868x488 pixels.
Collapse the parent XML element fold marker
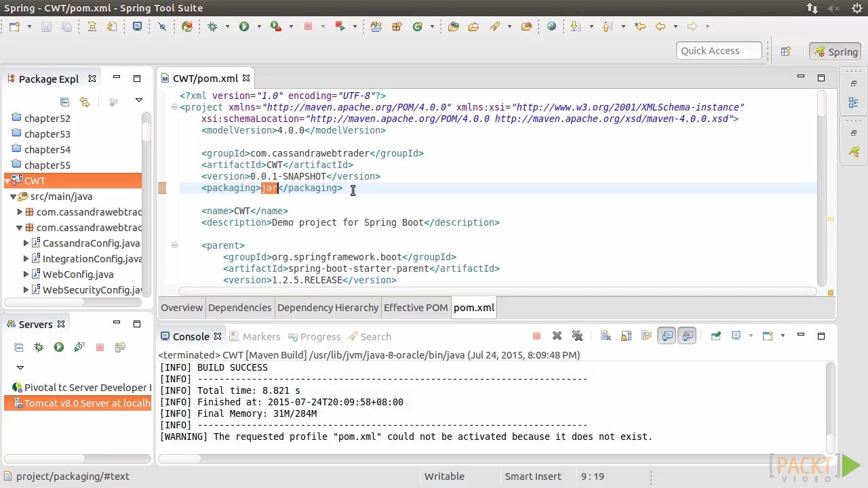(x=174, y=245)
